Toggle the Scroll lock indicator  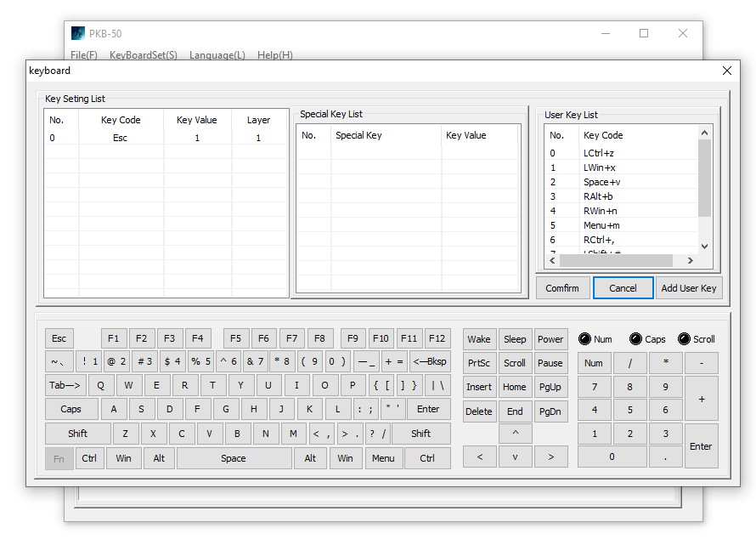(x=684, y=339)
